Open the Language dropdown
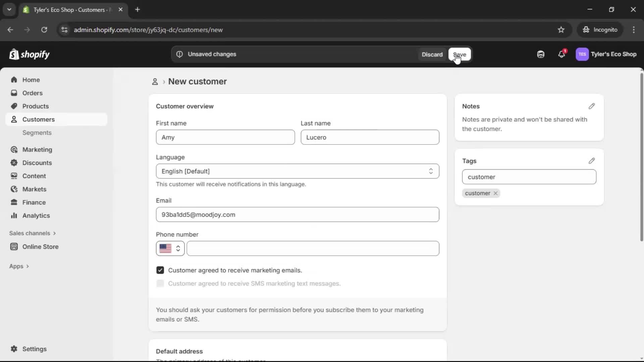This screenshot has width=644, height=362. click(297, 171)
